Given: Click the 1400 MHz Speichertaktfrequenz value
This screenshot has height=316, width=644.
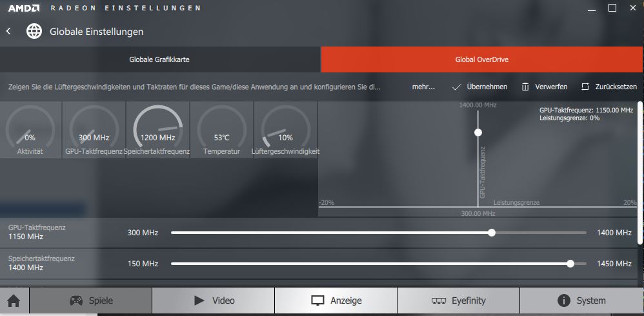Looking at the screenshot, I should click(x=26, y=268).
